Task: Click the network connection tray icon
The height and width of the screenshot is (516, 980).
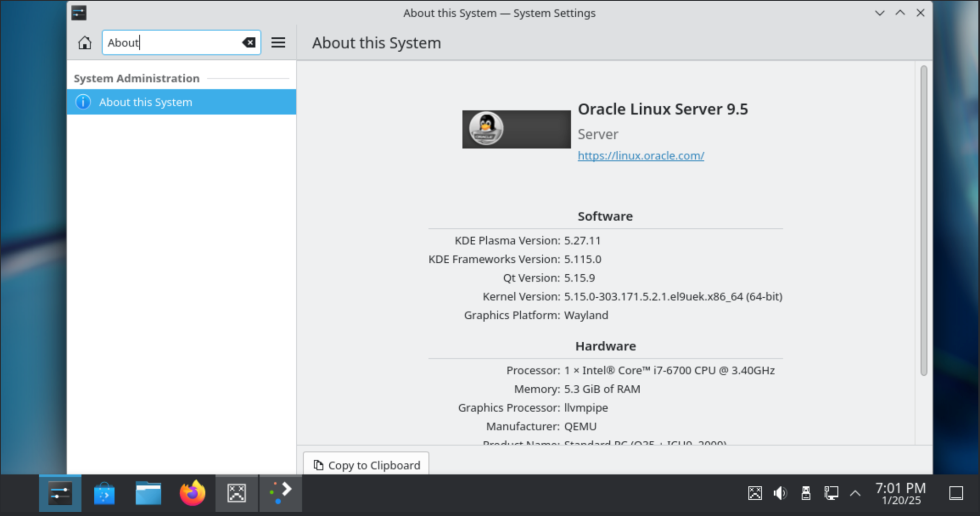Action: 831,493
